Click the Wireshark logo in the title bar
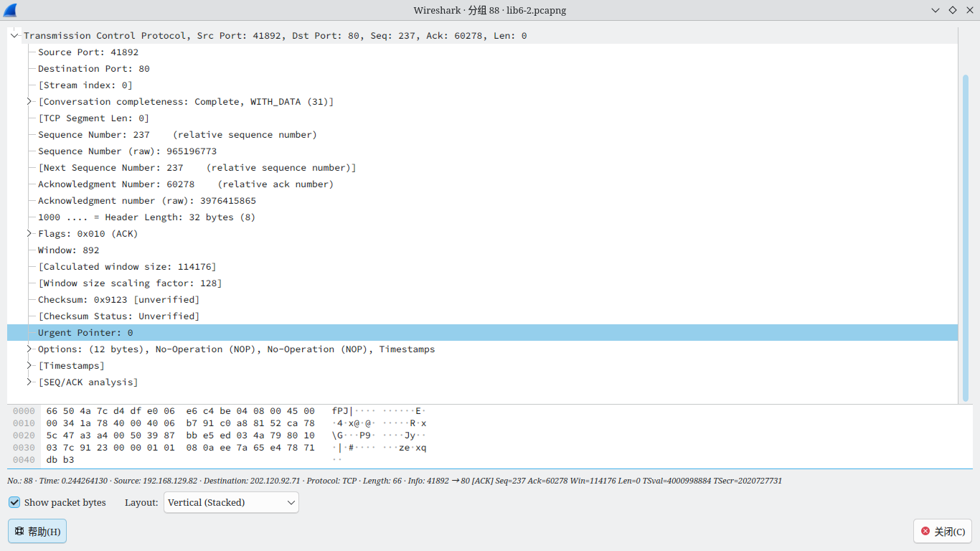980x551 pixels. click(x=10, y=10)
